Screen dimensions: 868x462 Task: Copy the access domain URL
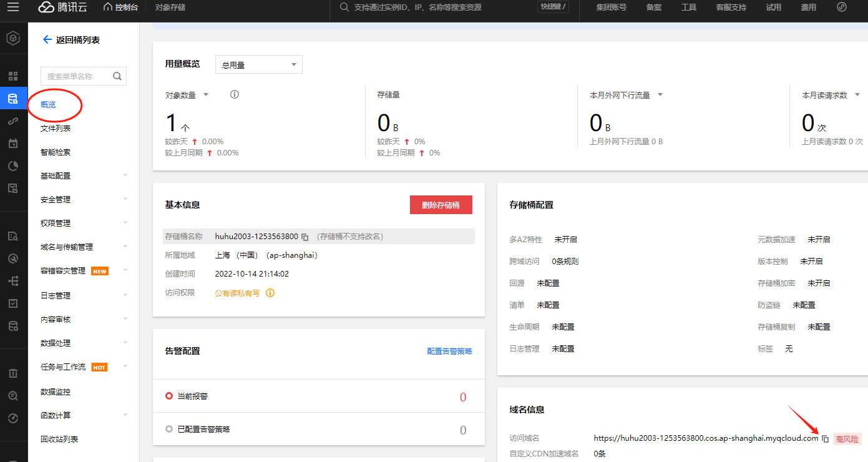point(825,439)
